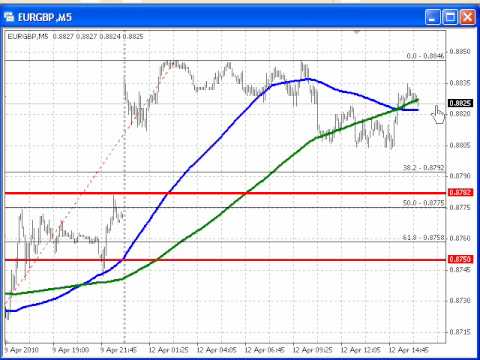Maximize the EURGBP,M5 chart window
The image size is (480, 360).
[450, 17]
